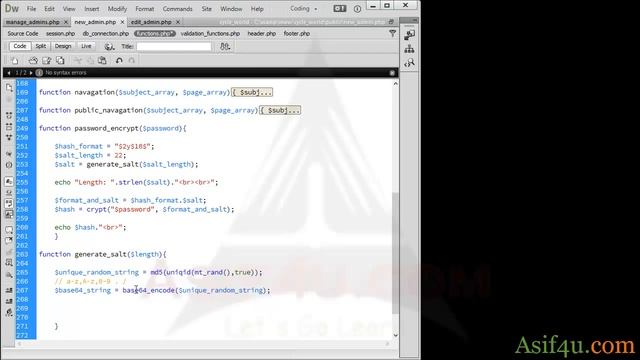Open the hierarchy icon in right dock
640x360 pixels.
click(x=409, y=49)
